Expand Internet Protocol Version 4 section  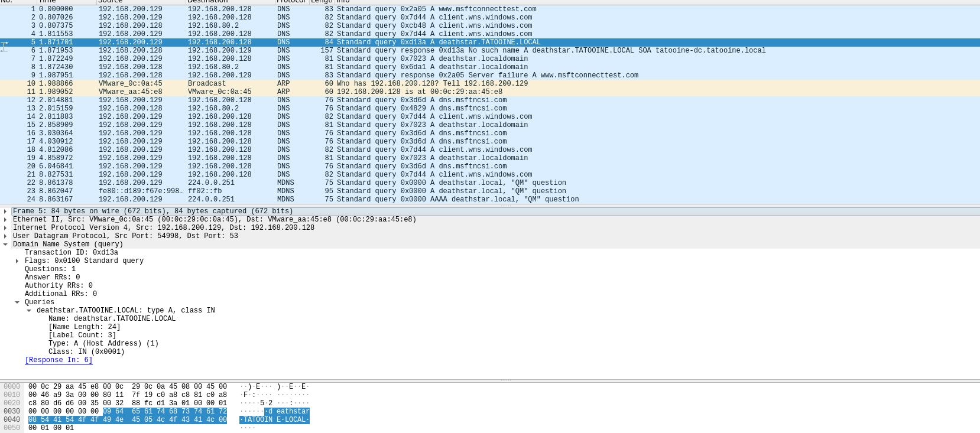coord(5,228)
